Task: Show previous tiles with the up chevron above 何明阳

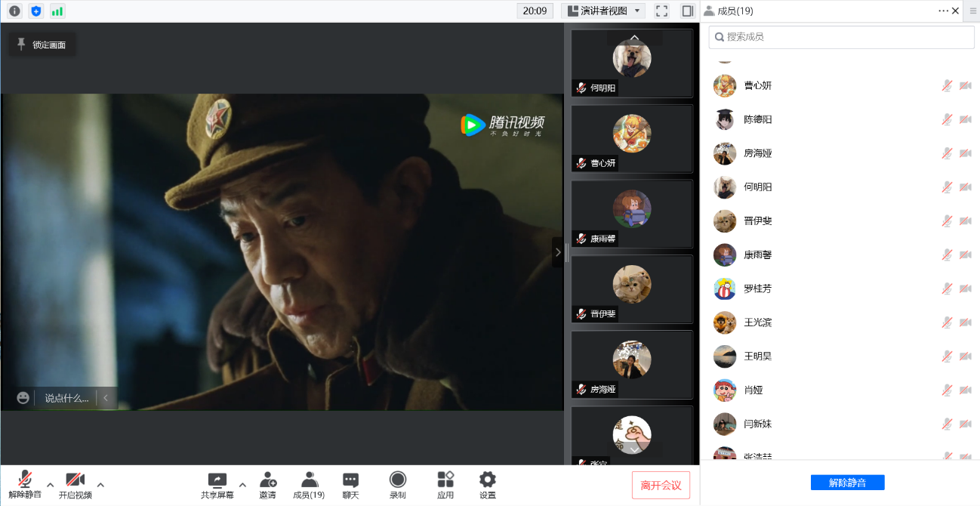Action: pos(635,37)
